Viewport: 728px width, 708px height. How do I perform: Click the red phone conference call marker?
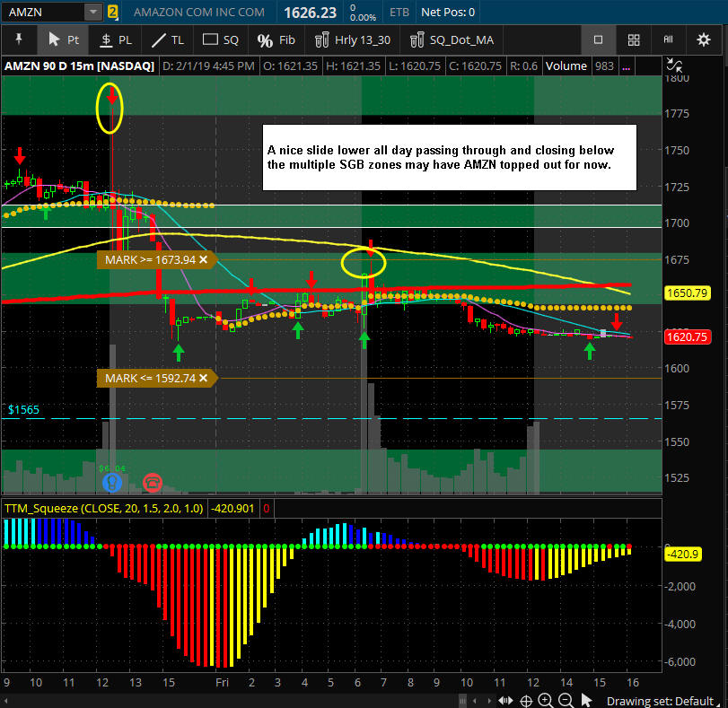(153, 482)
